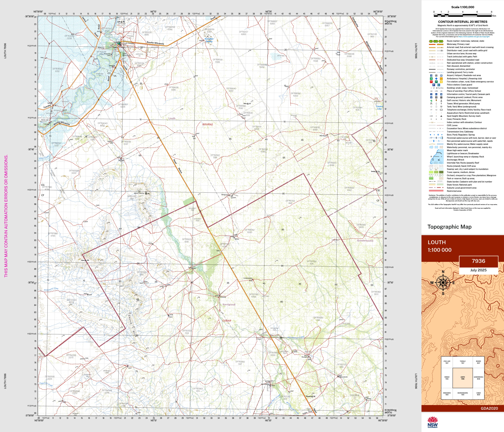Screen dimensions: 504x432
Task: Click the 'Landsdowne' label on map
Action: point(248,278)
